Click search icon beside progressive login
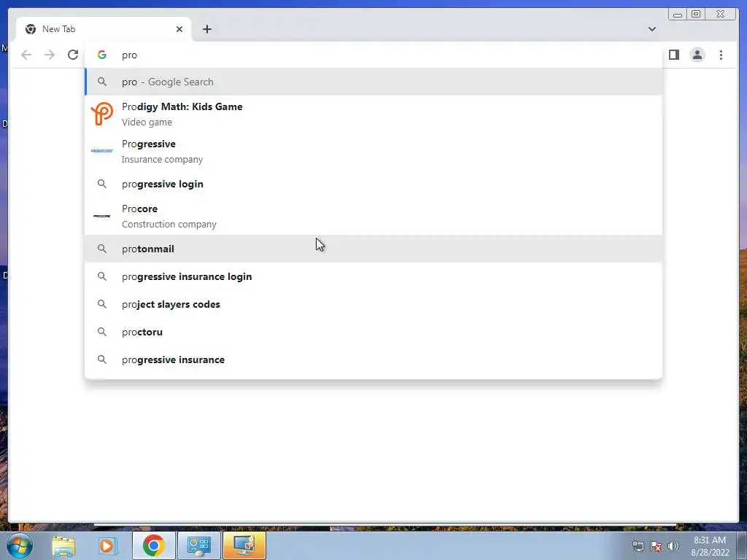The width and height of the screenshot is (747, 560). [x=102, y=184]
